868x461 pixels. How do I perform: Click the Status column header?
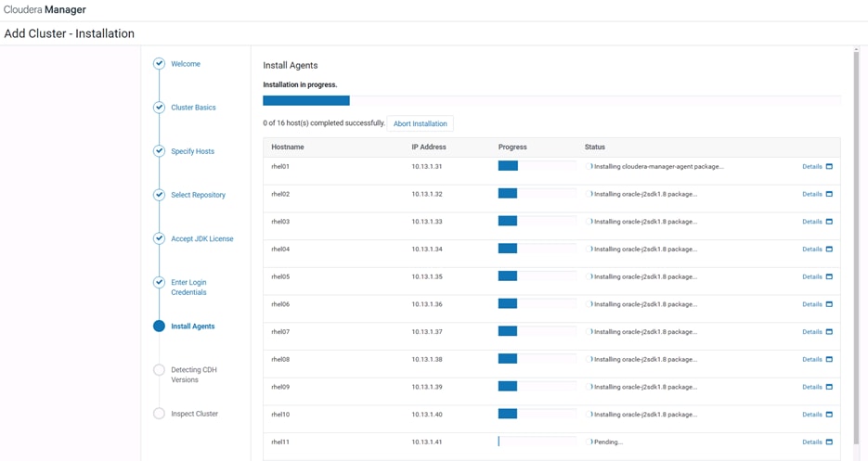click(x=594, y=147)
